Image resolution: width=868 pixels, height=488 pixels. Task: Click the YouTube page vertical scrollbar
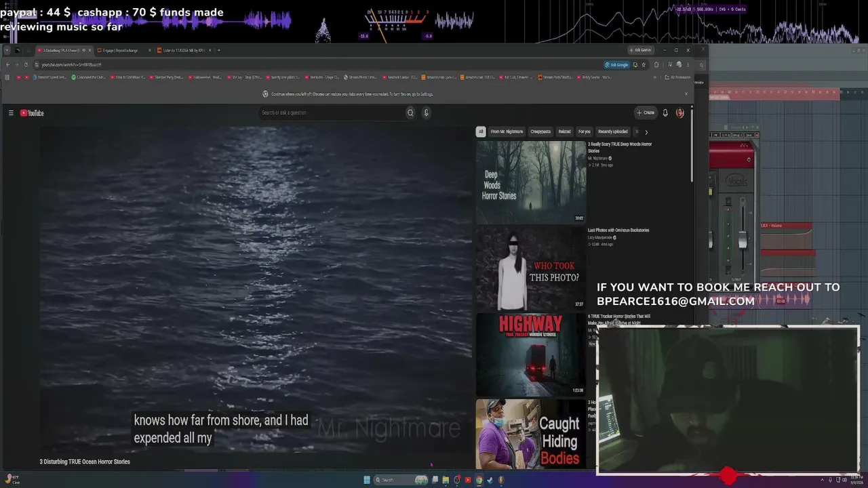[x=692, y=145]
